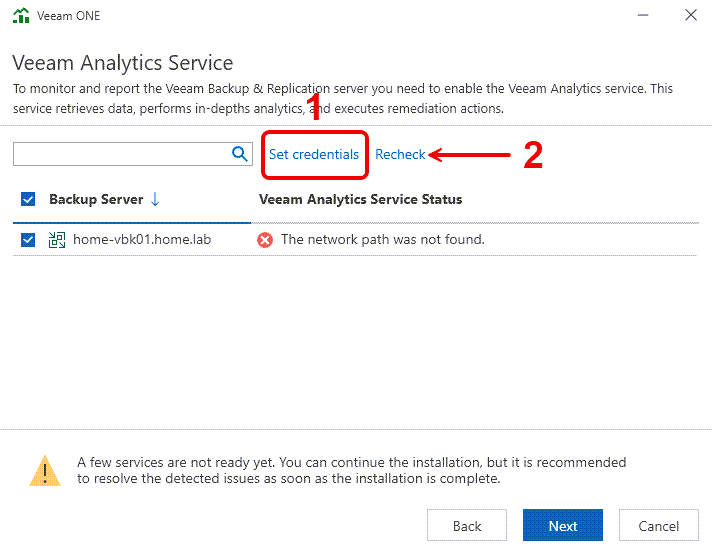
Task: Click the yellow warning triangle icon
Action: coord(44,470)
